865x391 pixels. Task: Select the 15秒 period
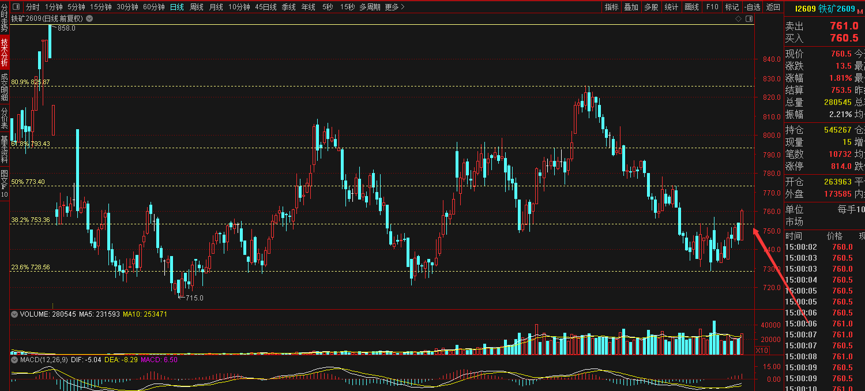348,7
